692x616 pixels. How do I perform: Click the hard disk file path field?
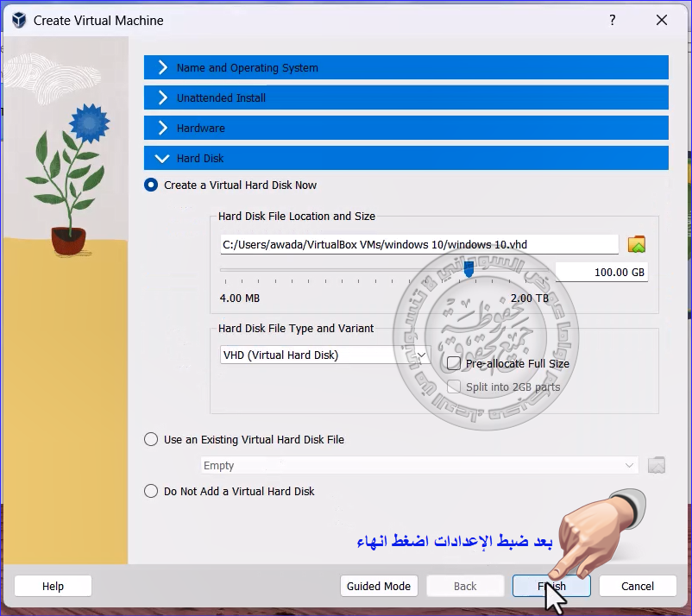pos(418,244)
